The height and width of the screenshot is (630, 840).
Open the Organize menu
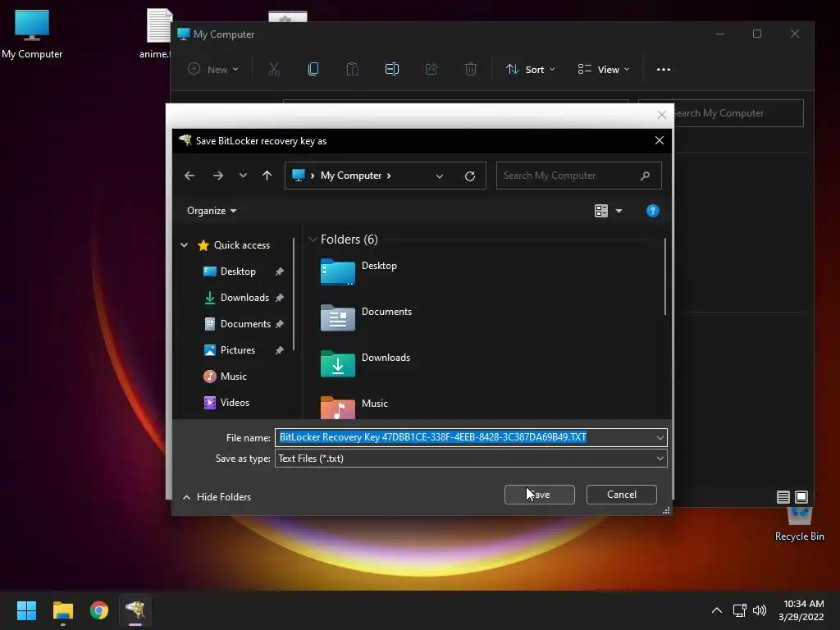pyautogui.click(x=212, y=211)
